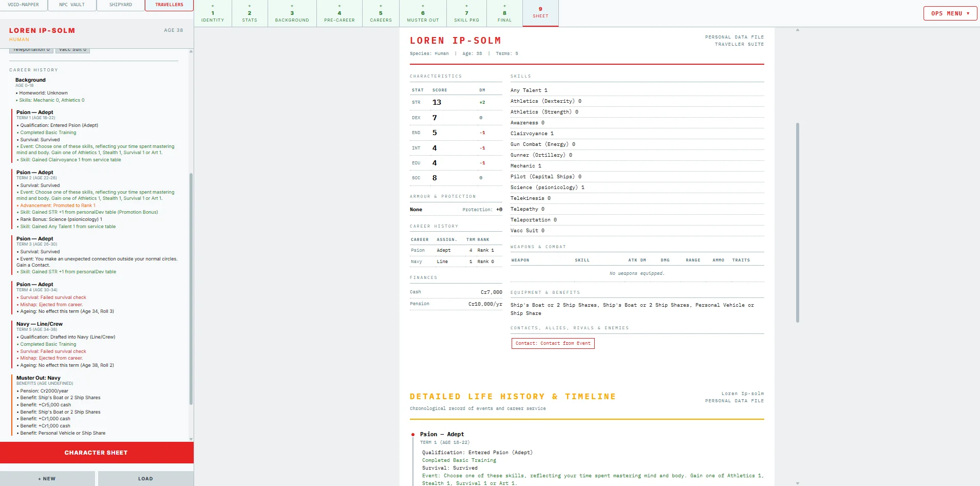Click Pilot (Capital Ships) 0 row
The width and height of the screenshot is (980, 486).
637,177
